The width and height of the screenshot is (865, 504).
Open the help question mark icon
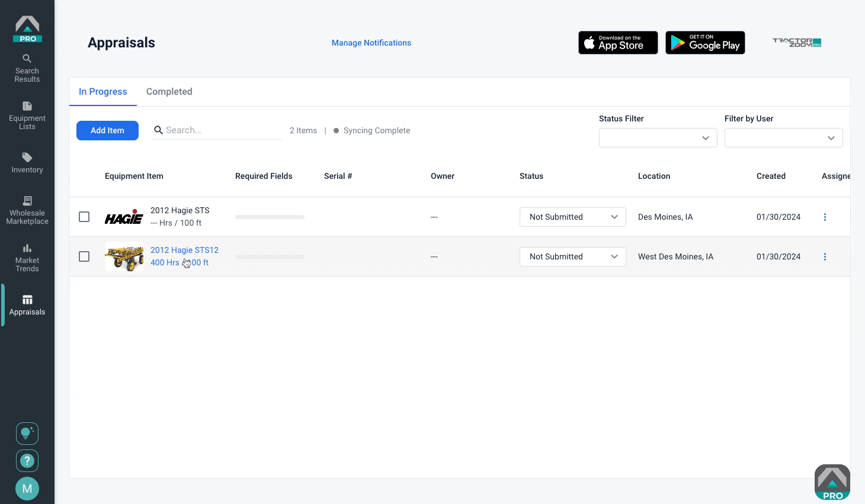pos(27,461)
